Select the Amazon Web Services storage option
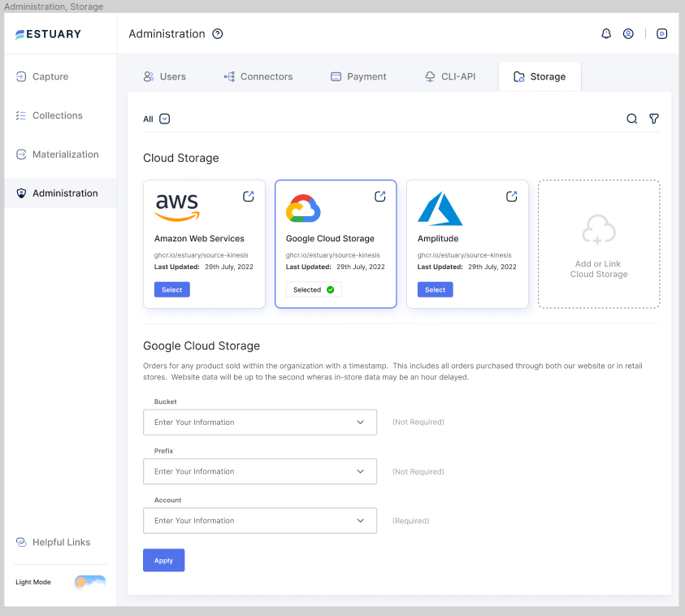Image resolution: width=685 pixels, height=616 pixels. pos(171,289)
